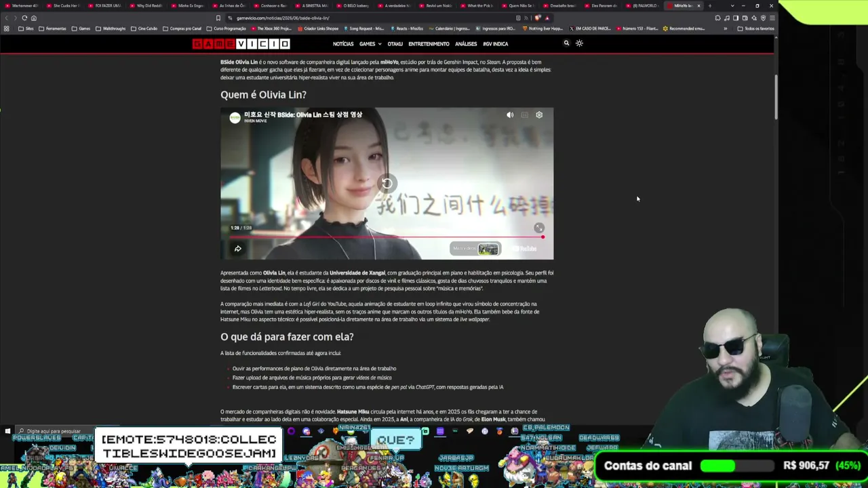Viewport: 868px width, 488px height.
Task: Open the Windows Start button
Action: 7,431
